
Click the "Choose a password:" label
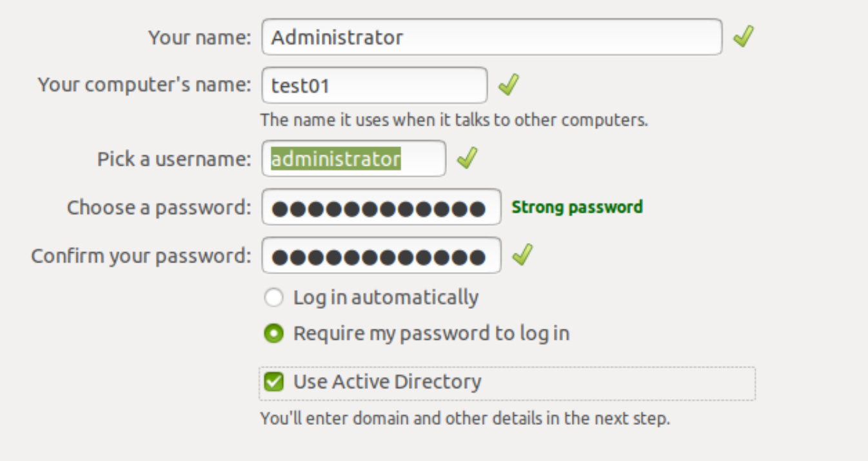(x=159, y=207)
